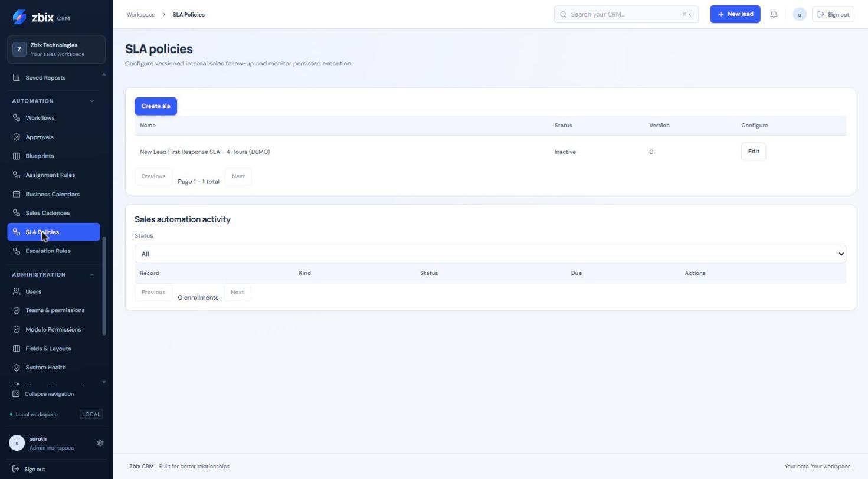The width and height of the screenshot is (868, 479).
Task: Open Assignment Rules in sidebar
Action: click(54, 175)
